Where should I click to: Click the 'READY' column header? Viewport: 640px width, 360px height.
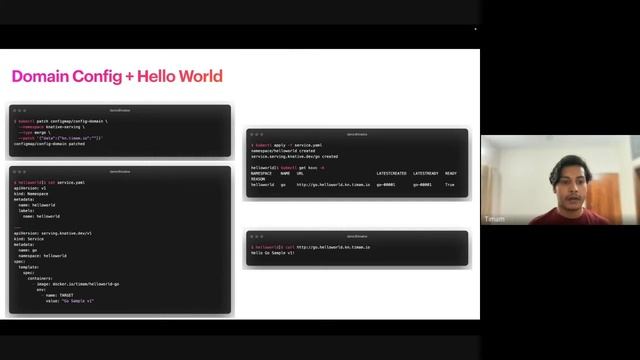[451, 173]
